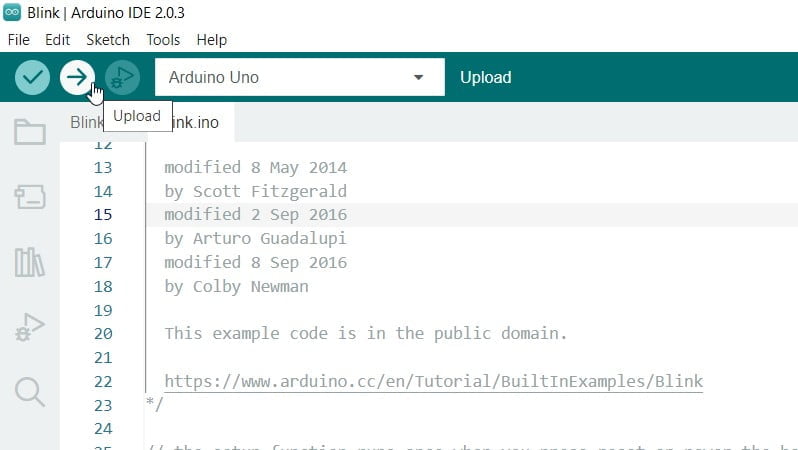
Task: Open the Sketch menu
Action: [x=108, y=40]
